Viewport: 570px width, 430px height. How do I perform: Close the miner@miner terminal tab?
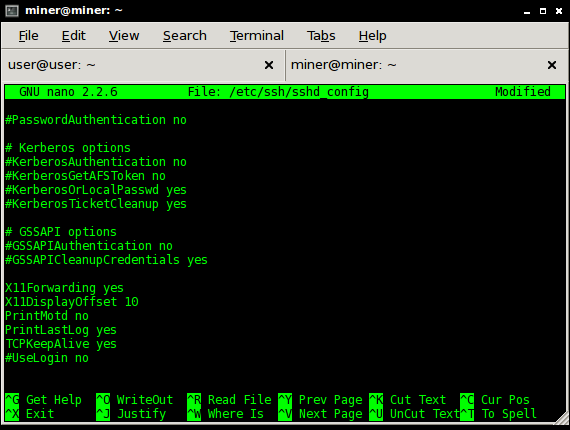pos(551,65)
